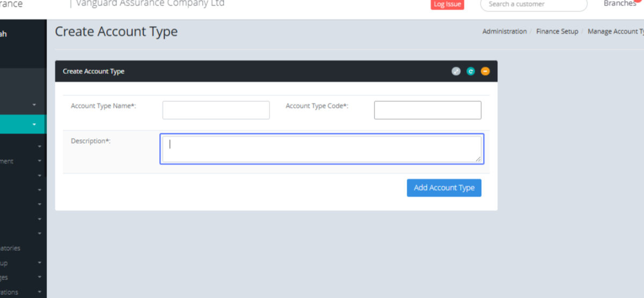Click inside the Description text area
The width and height of the screenshot is (644, 298).
coord(321,149)
